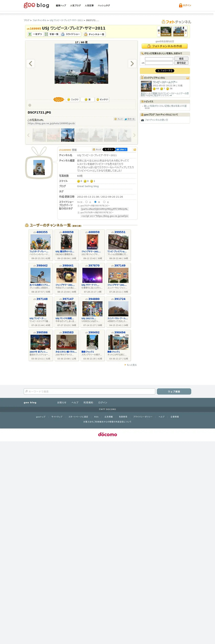Select slideshow size 大 radio

tap(104, 202)
